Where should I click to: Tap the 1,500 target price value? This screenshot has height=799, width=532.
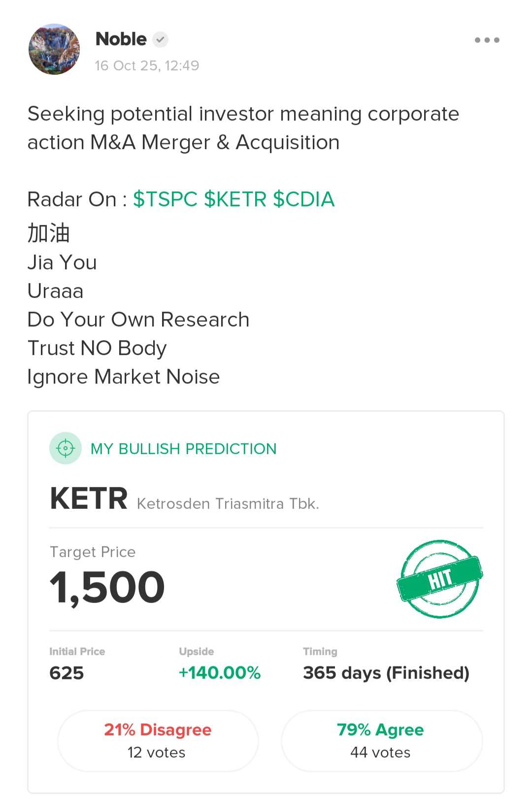click(x=107, y=587)
